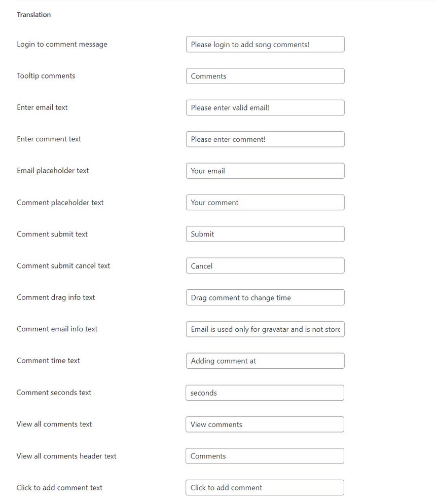Click the field containing 'Cancel'
Image resolution: width=437 pixels, height=504 pixels.
265,265
